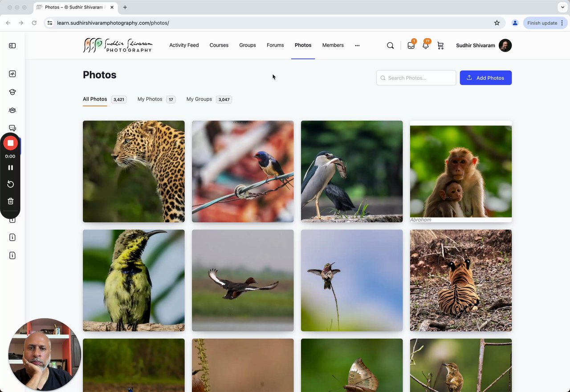570x392 pixels.
Task: Click the webcam video bubble
Action: [x=45, y=354]
